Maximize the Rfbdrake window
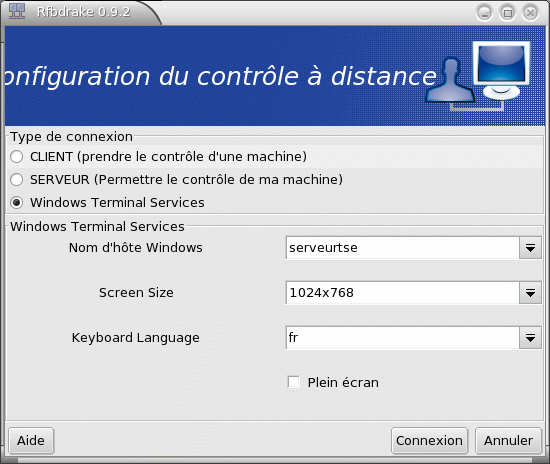Image resolution: width=550 pixels, height=464 pixels. 508,13
